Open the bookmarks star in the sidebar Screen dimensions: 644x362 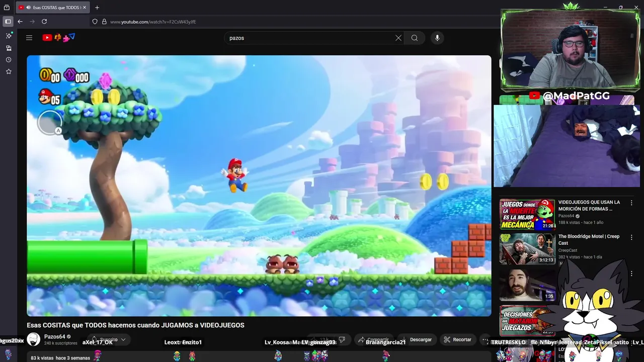(x=9, y=71)
